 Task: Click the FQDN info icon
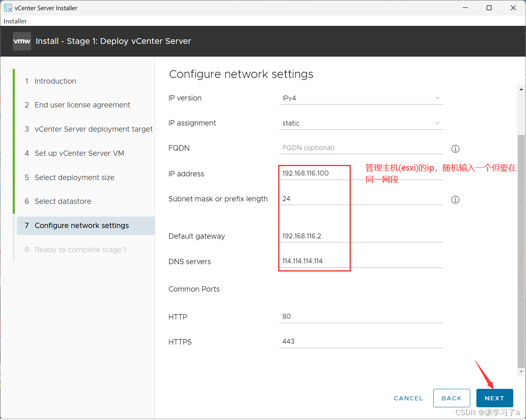point(455,149)
